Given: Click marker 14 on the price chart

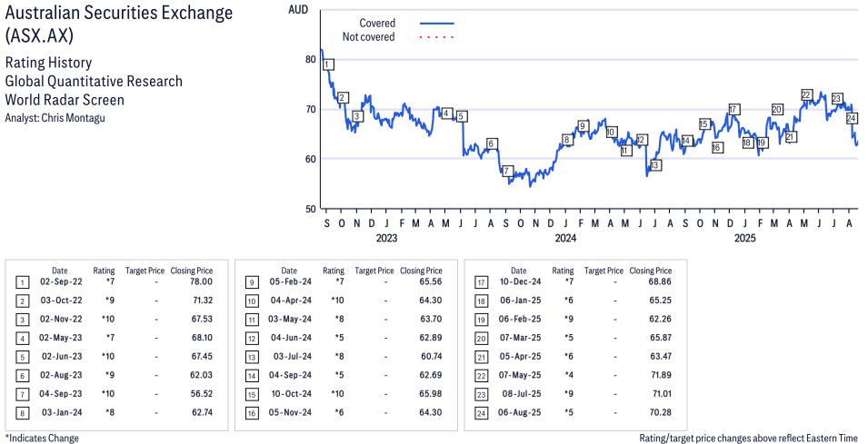Looking at the screenshot, I should (686, 141).
